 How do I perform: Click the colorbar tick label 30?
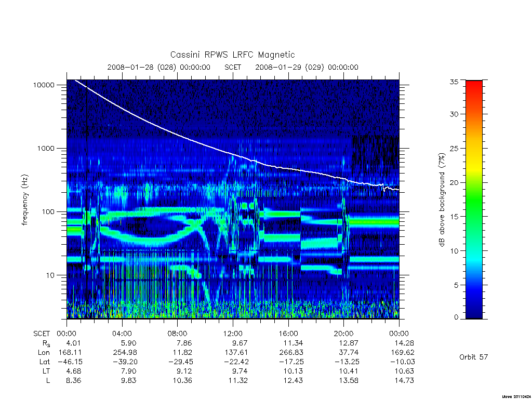[454, 114]
